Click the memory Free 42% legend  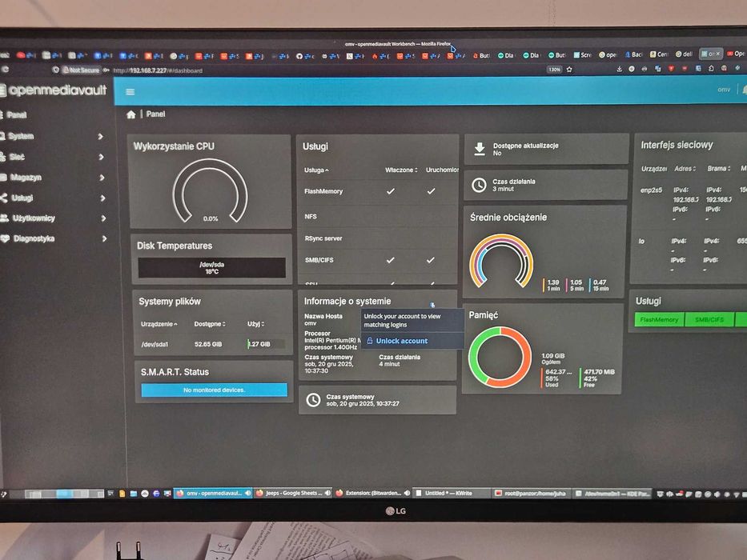tap(597, 378)
